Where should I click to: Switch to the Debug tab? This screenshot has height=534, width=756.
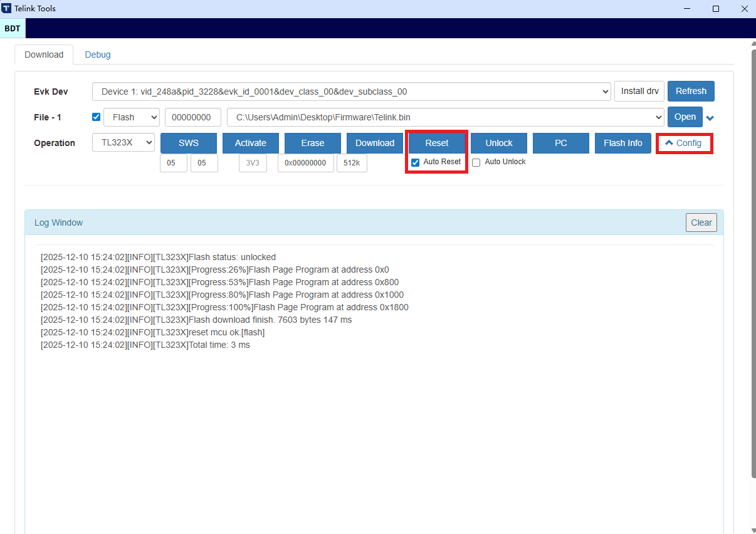98,55
